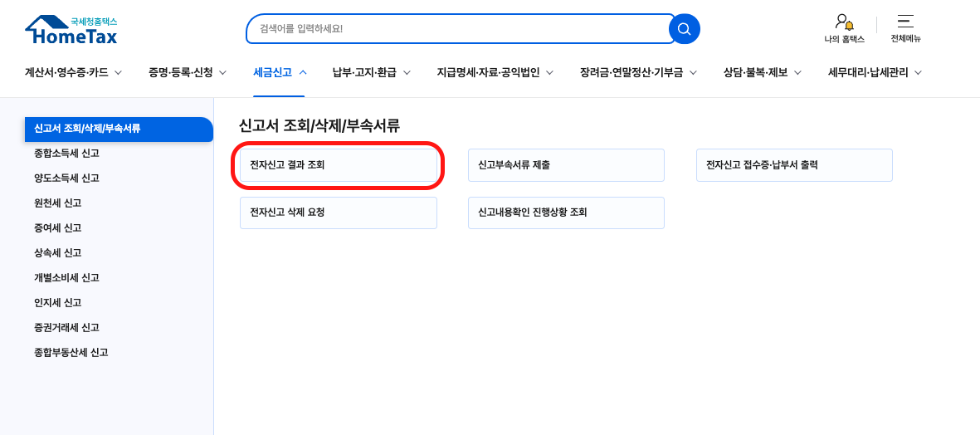Click the HomeTax logo
The image size is (980, 435).
(x=71, y=30)
